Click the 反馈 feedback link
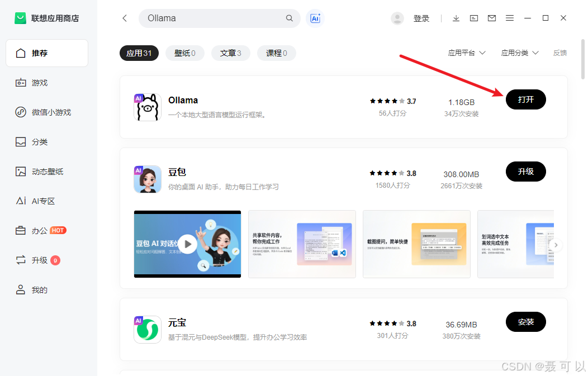The image size is (588, 376). click(x=560, y=53)
